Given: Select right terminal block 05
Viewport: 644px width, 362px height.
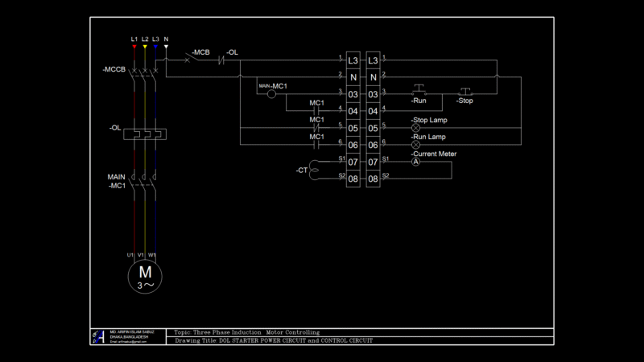Looking at the screenshot, I should point(373,128).
